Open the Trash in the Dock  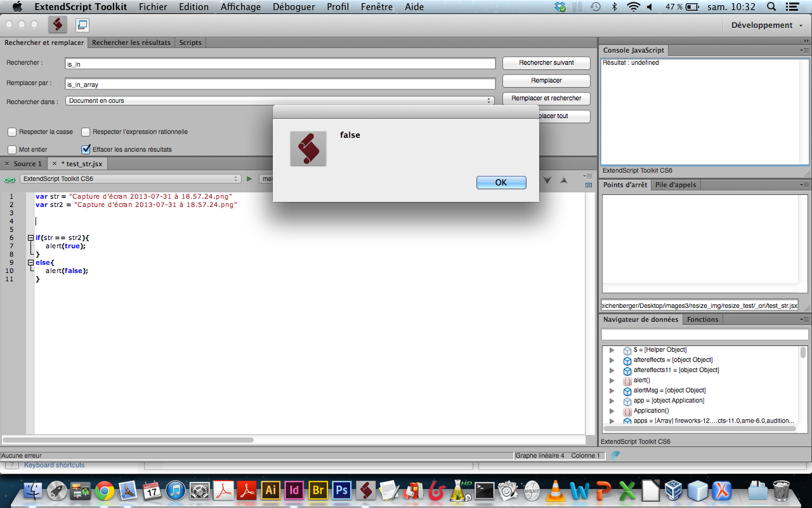pyautogui.click(x=782, y=490)
